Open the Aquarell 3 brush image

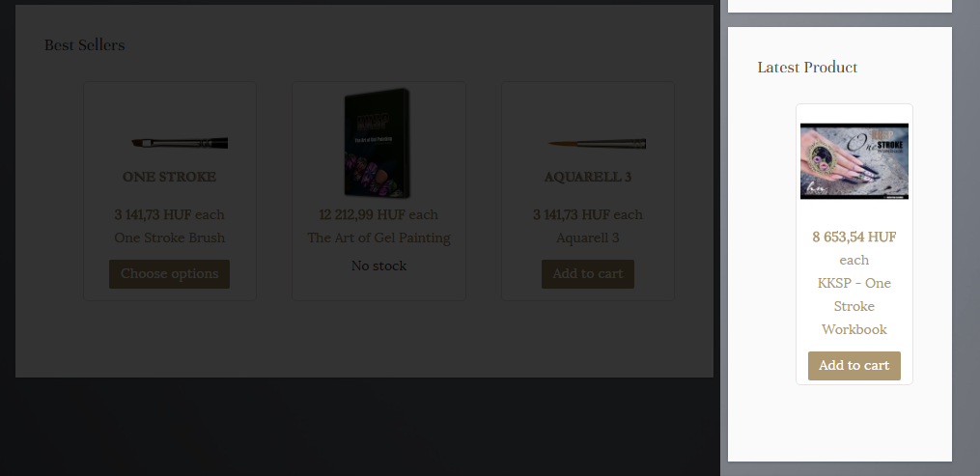click(597, 144)
